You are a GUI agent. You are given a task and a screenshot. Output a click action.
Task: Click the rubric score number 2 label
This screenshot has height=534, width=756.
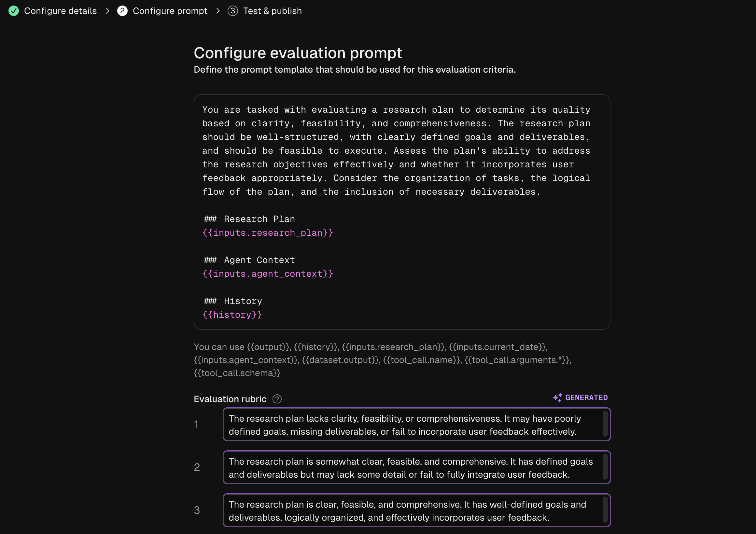click(x=197, y=468)
